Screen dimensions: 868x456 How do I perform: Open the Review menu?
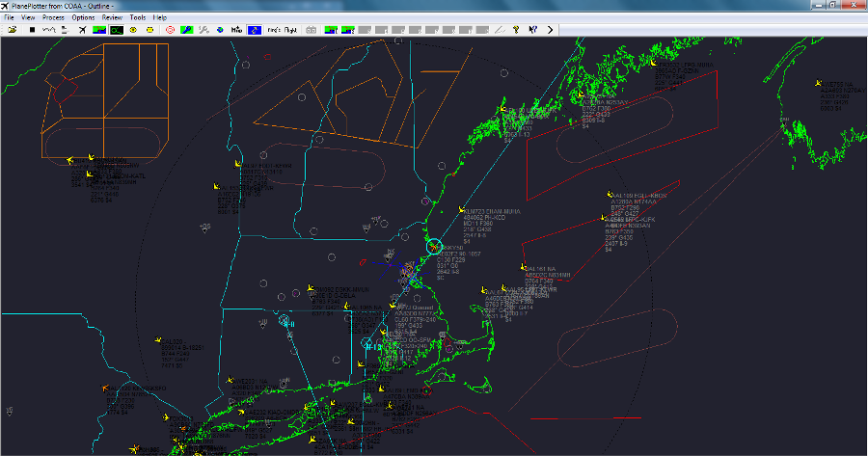point(112,17)
